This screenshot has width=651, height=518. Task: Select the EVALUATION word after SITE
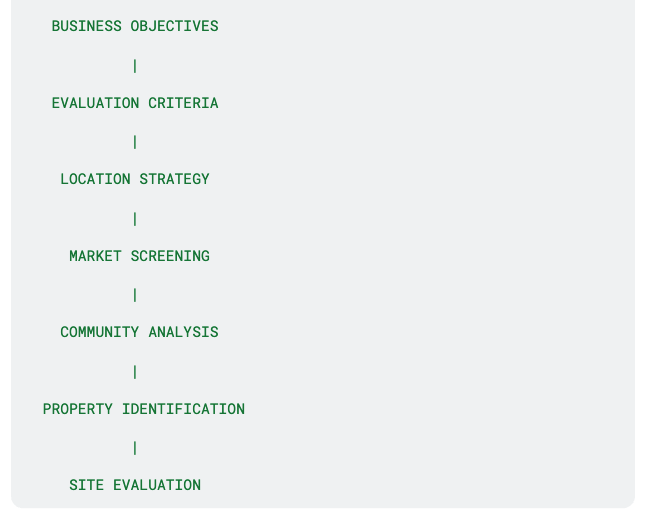[157, 485]
